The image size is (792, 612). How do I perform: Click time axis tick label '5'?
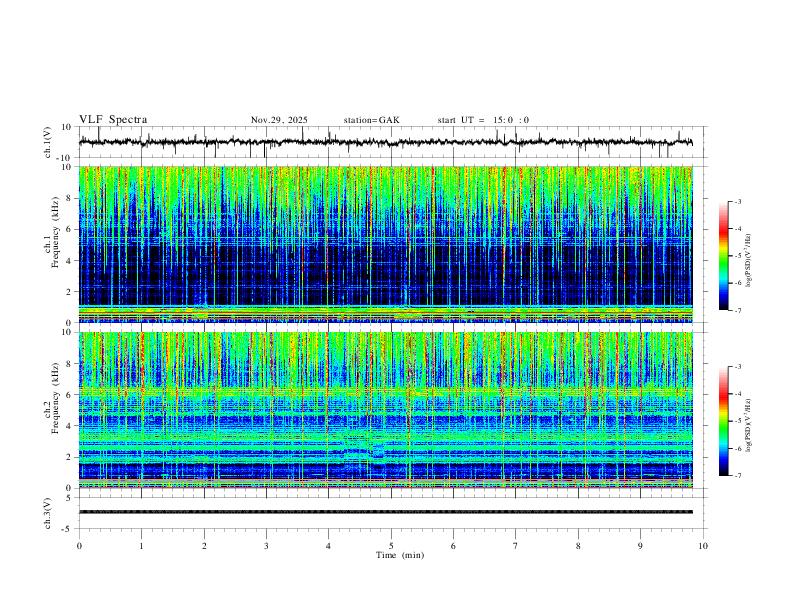pos(391,546)
